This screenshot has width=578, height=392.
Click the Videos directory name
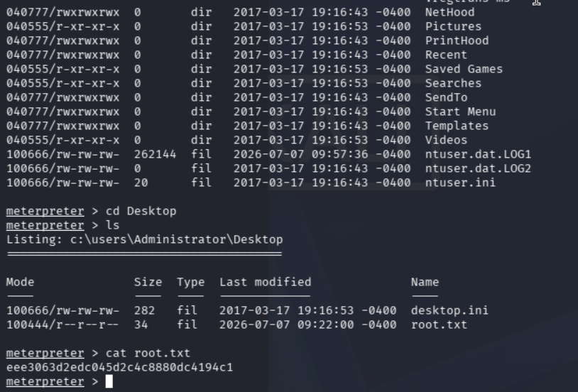point(446,140)
